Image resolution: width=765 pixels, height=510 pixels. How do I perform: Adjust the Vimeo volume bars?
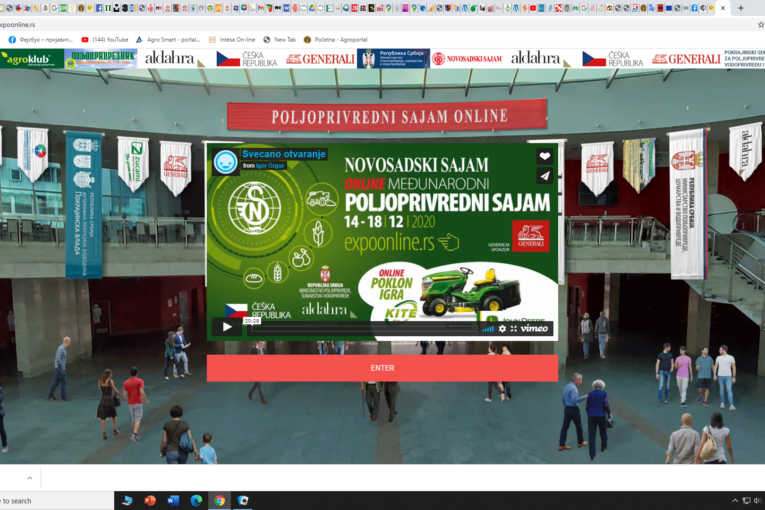(x=488, y=329)
